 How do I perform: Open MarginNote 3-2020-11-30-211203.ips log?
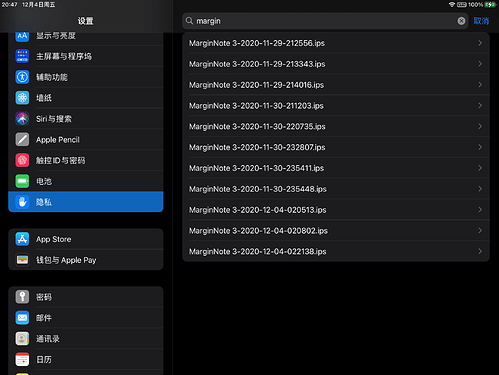tap(336, 105)
